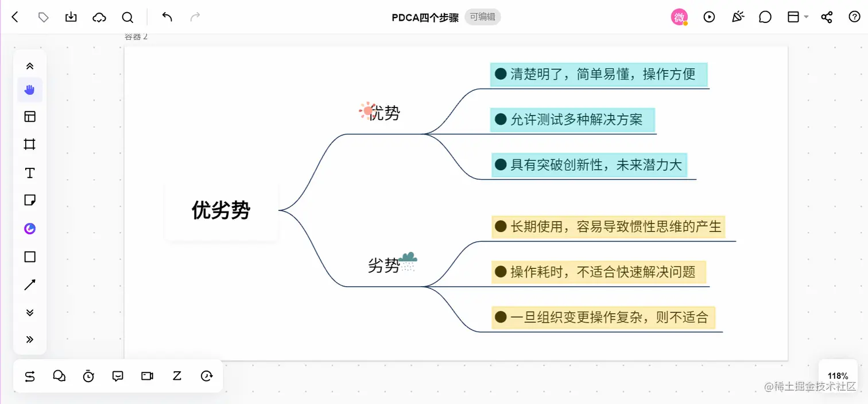Click the celebration confetti icon
The image size is (868, 404).
(738, 17)
